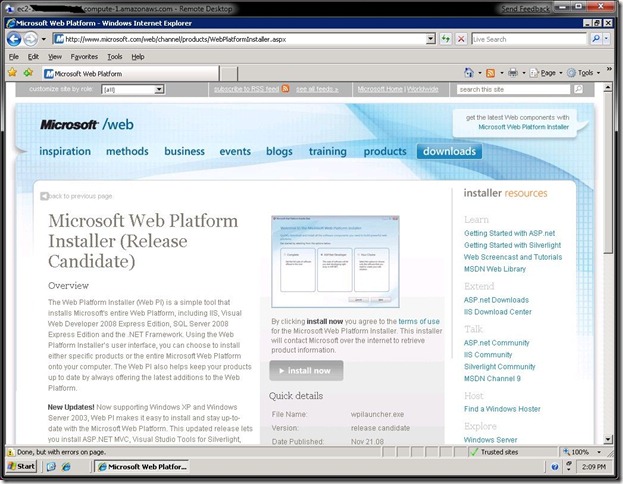Image resolution: width=623 pixels, height=484 pixels.
Task: Open the recent pages dropdown arrow
Action: [44, 39]
